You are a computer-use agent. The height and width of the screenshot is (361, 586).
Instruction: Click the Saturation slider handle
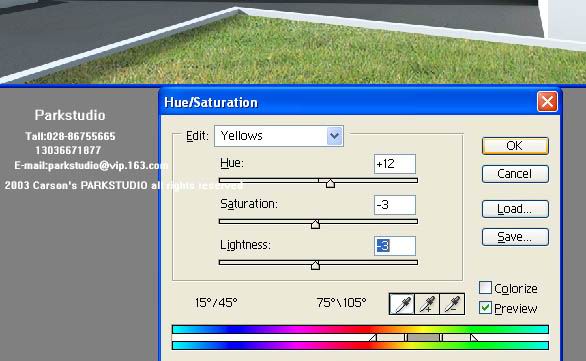(315, 224)
